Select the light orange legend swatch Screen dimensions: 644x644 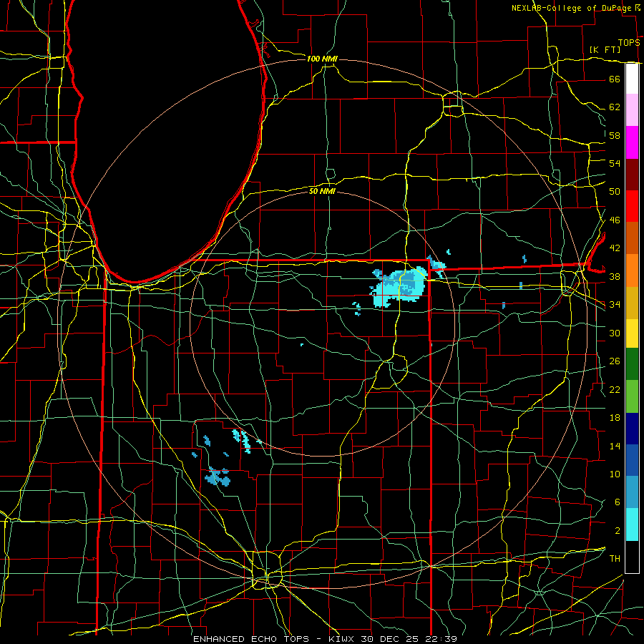pyautogui.click(x=632, y=270)
